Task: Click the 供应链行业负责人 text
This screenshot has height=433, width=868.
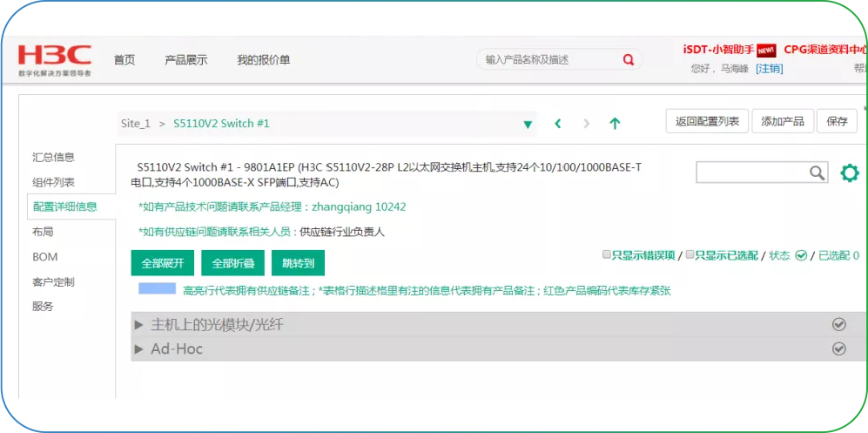Action: point(341,232)
